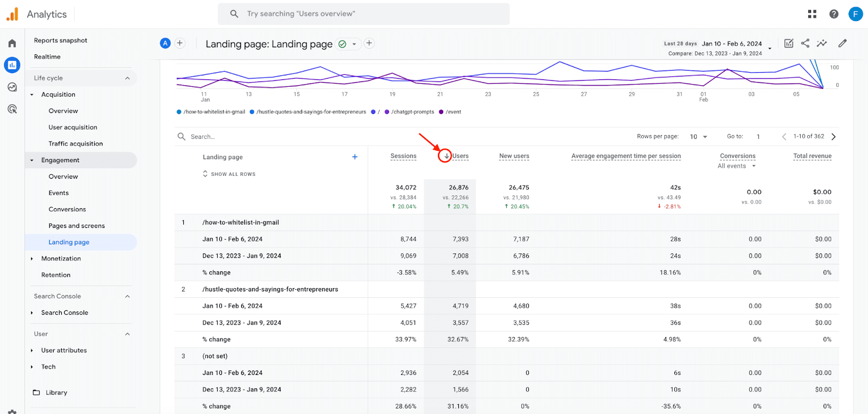Open Pages and screens report
The image size is (868, 414).
76,226
